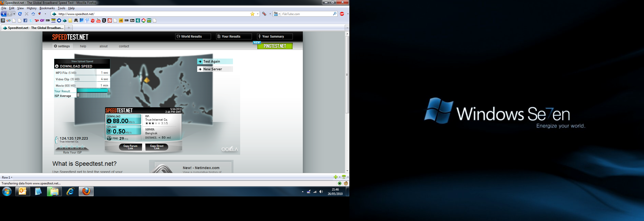The height and width of the screenshot is (221, 644).
Task: Open the Channel 4 bookmark icon
Action: tap(138, 20)
